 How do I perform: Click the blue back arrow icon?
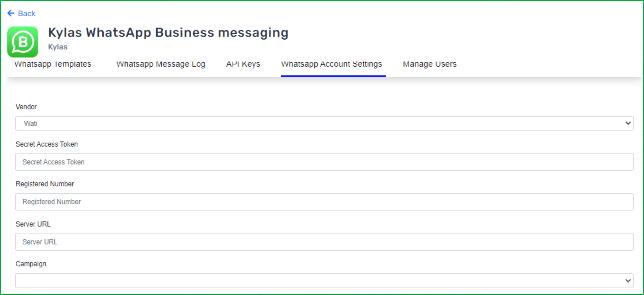pos(11,13)
